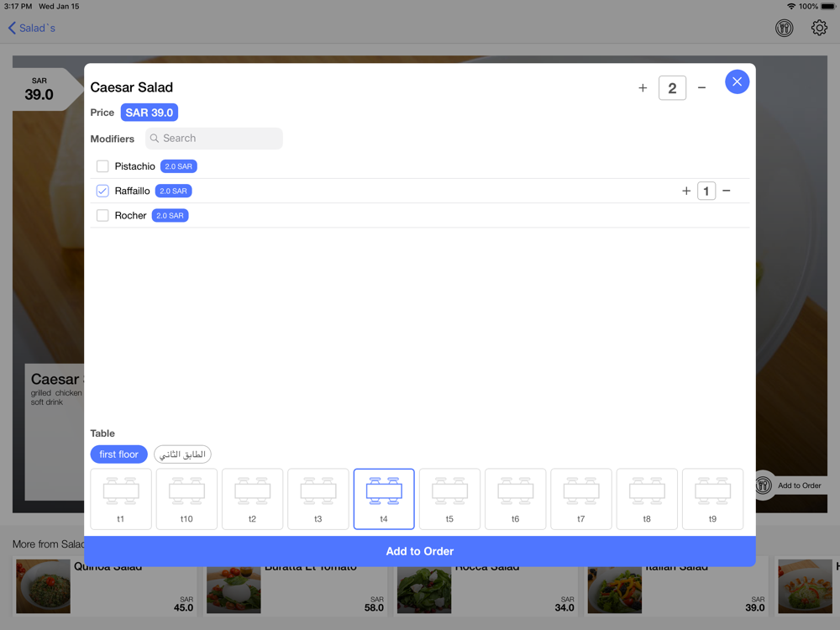Choose table t10
Image resolution: width=840 pixels, height=630 pixels.
click(x=186, y=499)
